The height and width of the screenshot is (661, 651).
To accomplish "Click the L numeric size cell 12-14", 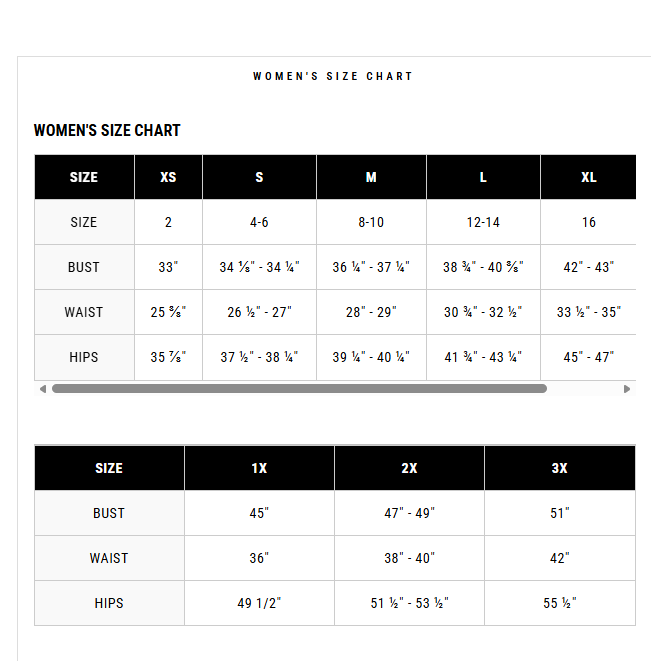I will (483, 222).
